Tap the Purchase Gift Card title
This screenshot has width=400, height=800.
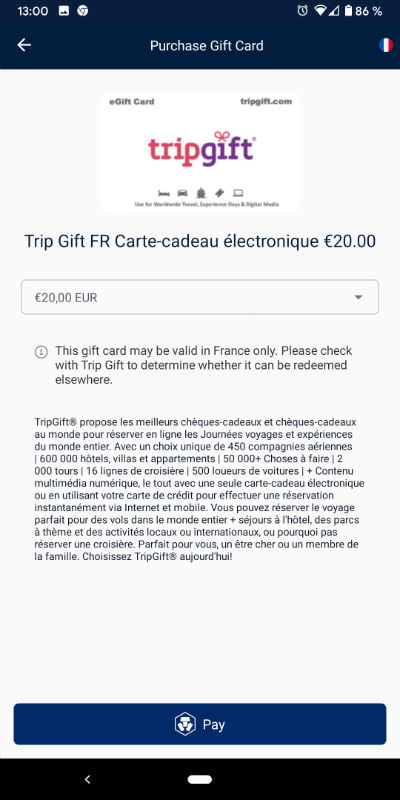click(x=207, y=45)
